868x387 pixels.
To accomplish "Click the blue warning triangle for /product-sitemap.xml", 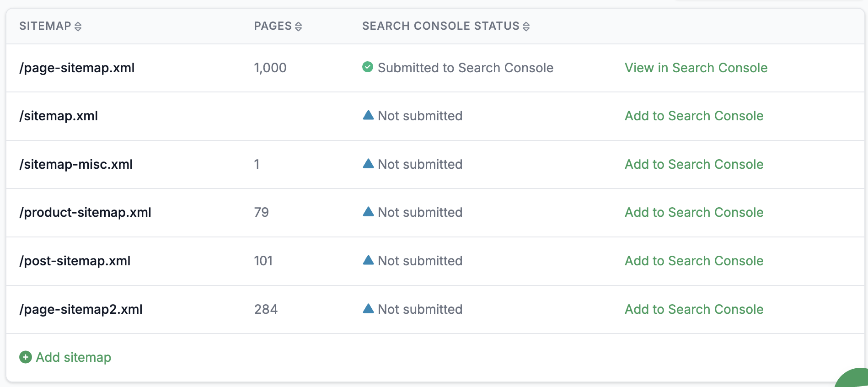I will 368,211.
